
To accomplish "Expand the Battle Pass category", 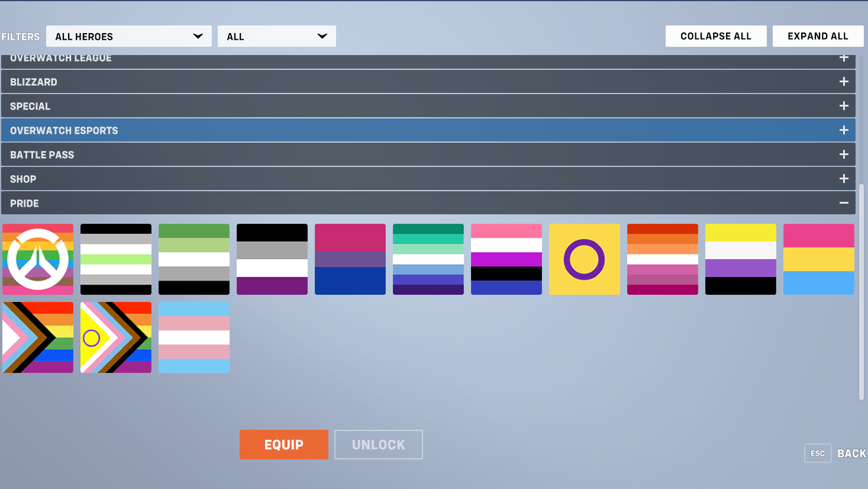I will pyautogui.click(x=428, y=155).
